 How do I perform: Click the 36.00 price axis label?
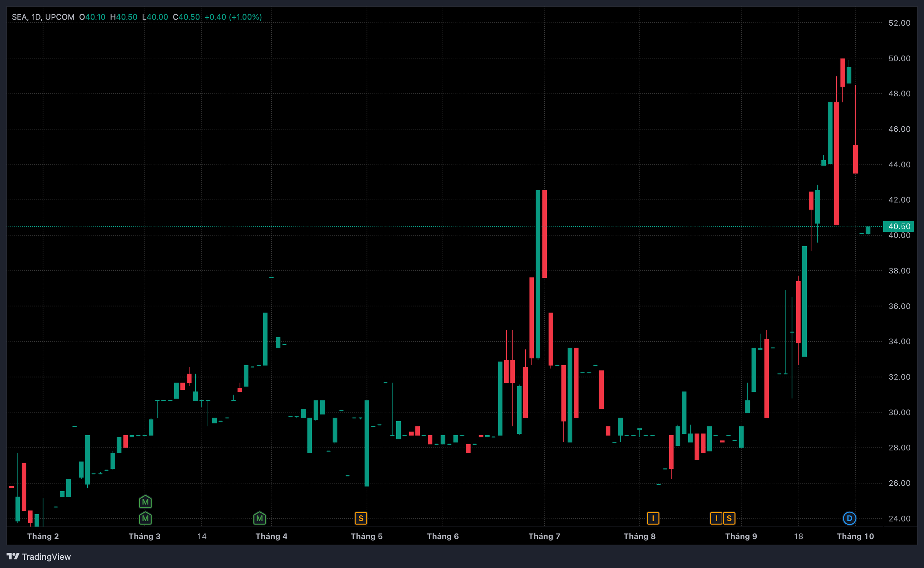pyautogui.click(x=899, y=306)
